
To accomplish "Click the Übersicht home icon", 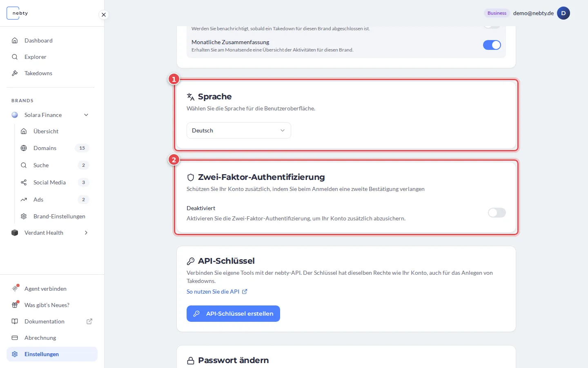I will pos(24,131).
